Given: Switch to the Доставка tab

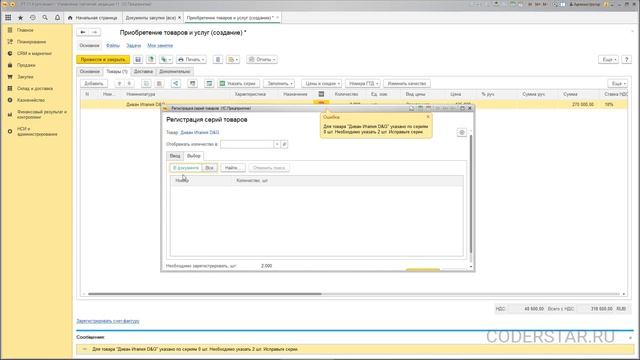Looking at the screenshot, I should click(143, 71).
